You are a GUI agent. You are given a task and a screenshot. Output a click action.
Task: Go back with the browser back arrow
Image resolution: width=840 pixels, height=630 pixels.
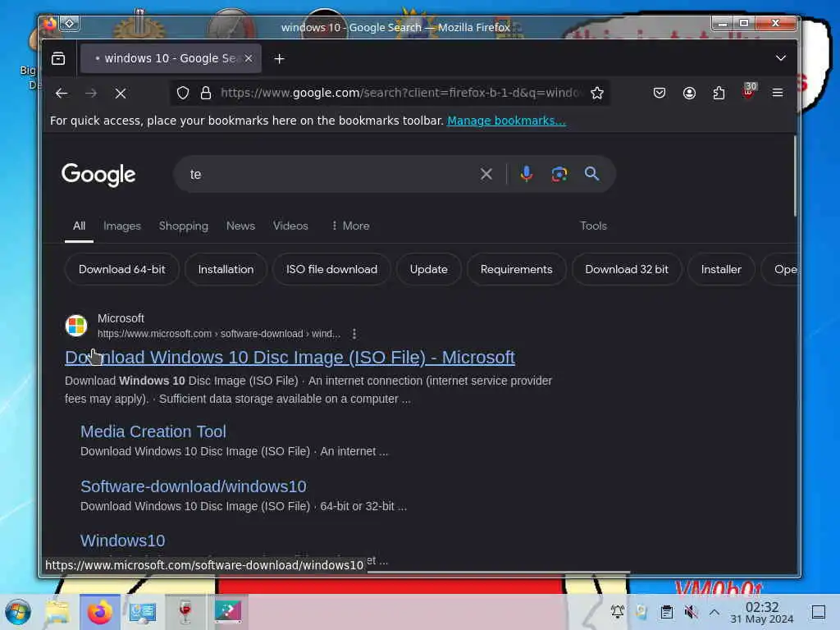[61, 94]
